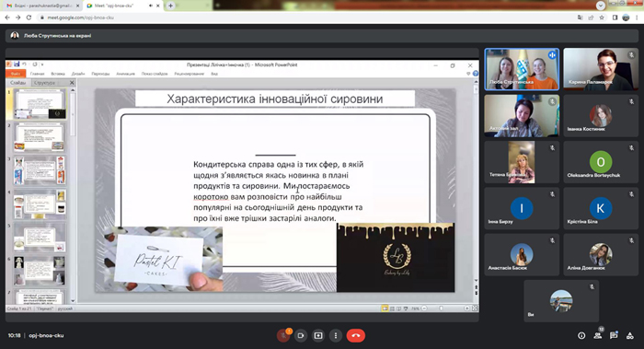This screenshot has height=349, width=644.
Task: Open a new browser tab
Action: tap(170, 6)
